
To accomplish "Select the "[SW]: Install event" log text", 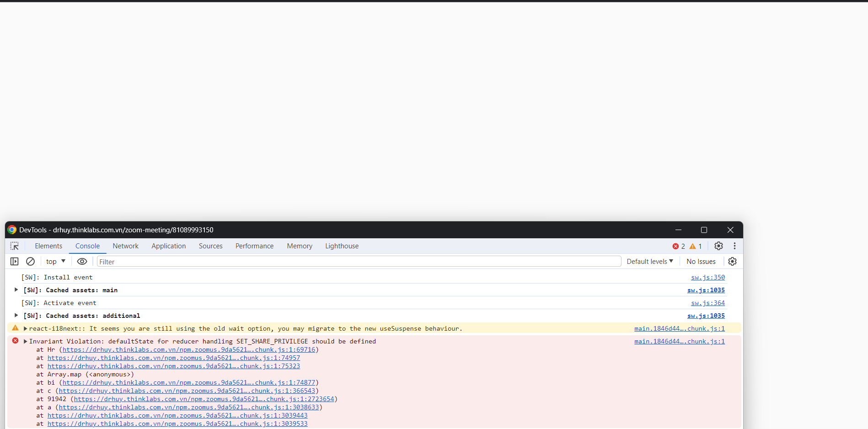I will [x=57, y=277].
